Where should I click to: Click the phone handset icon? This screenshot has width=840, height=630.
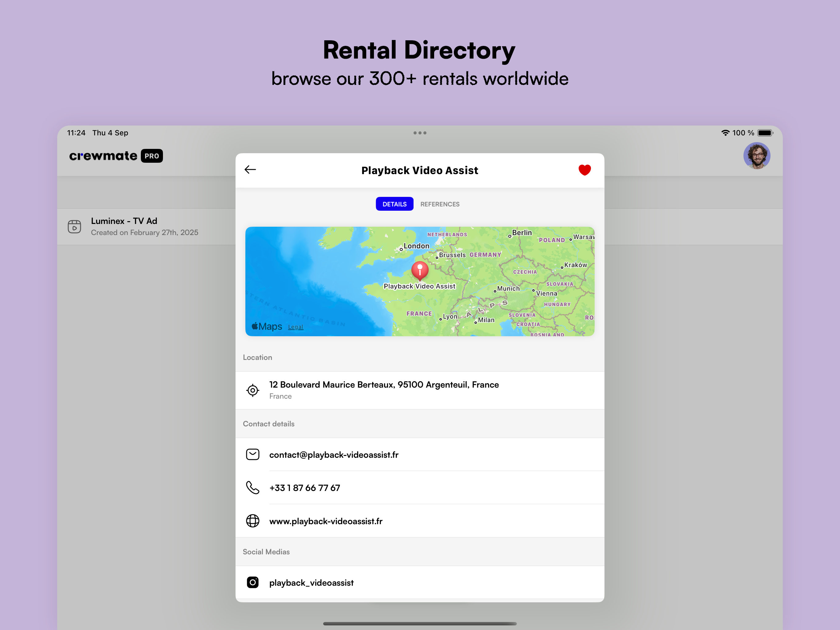tap(252, 488)
